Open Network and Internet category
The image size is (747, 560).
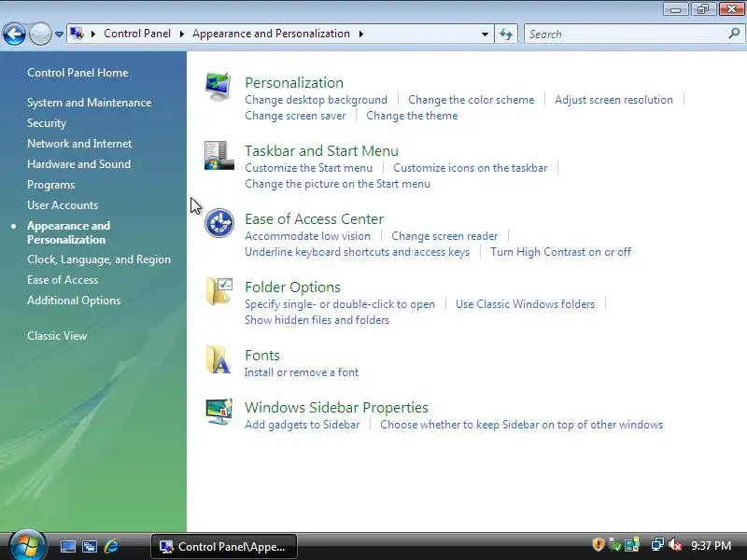[x=79, y=144]
